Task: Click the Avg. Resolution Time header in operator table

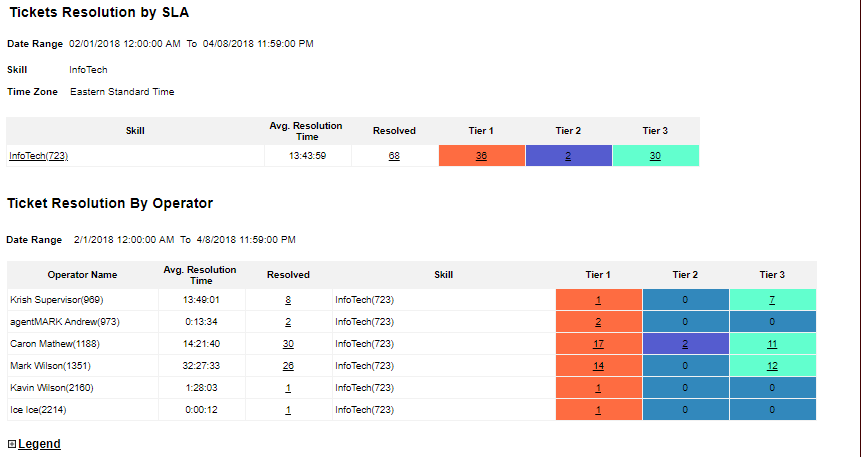Action: coord(200,275)
